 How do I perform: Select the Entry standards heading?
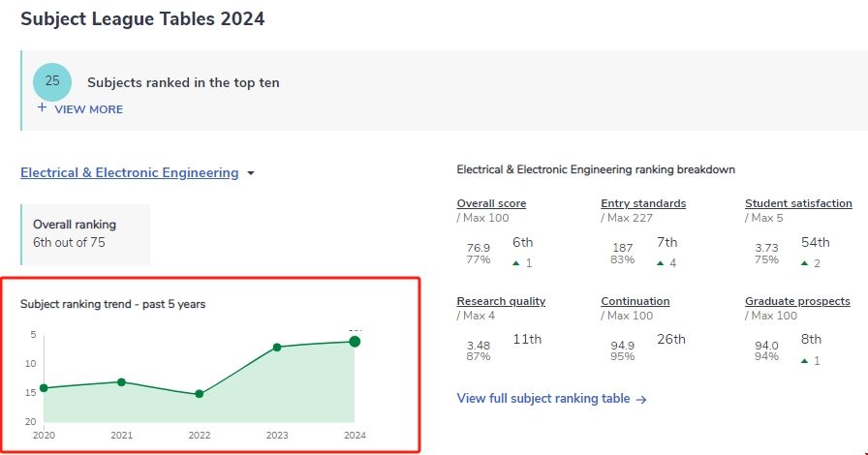[643, 203]
